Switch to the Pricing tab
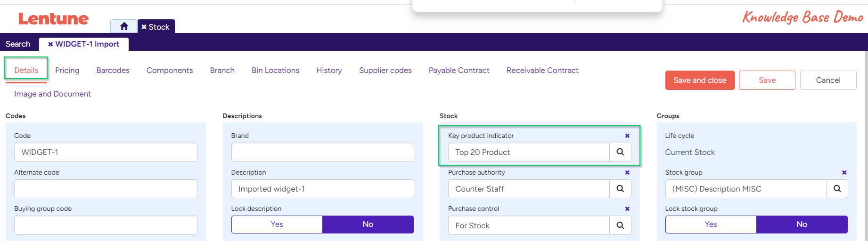This screenshot has width=868, height=241. point(67,70)
